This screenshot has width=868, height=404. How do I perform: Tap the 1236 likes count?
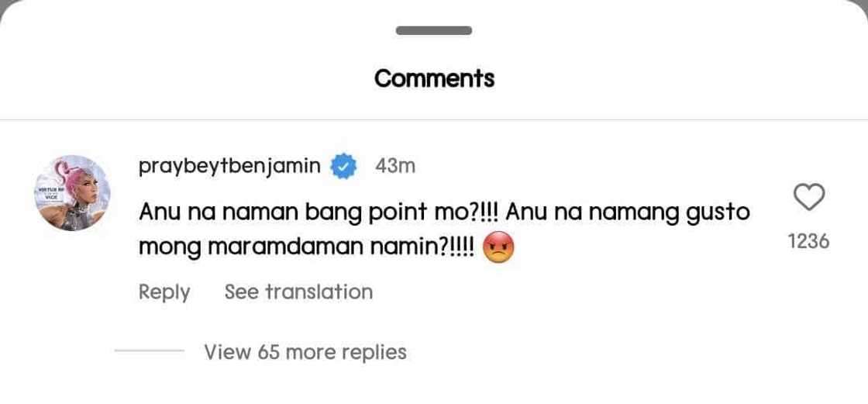coord(808,241)
